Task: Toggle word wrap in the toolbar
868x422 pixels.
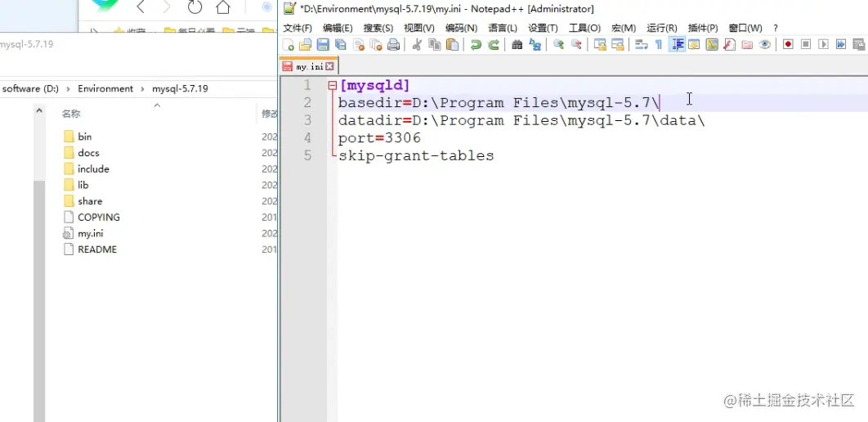Action: tap(642, 45)
